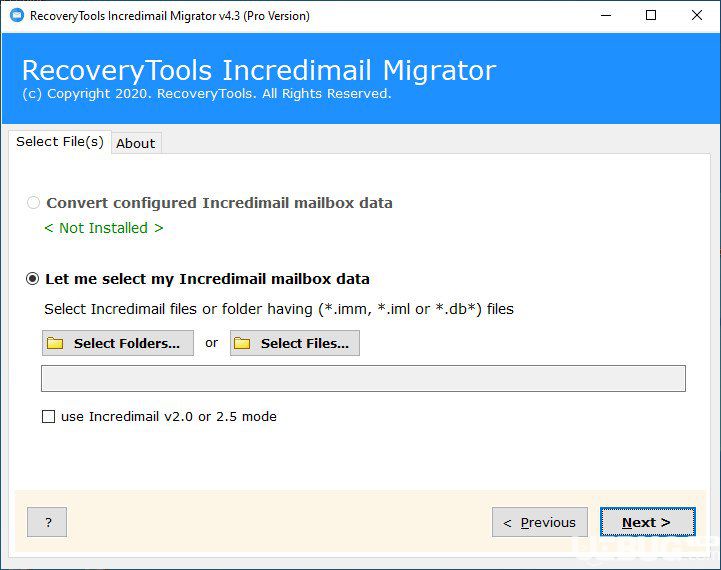Go back with the Previous button
The image size is (721, 570).
[x=540, y=522]
